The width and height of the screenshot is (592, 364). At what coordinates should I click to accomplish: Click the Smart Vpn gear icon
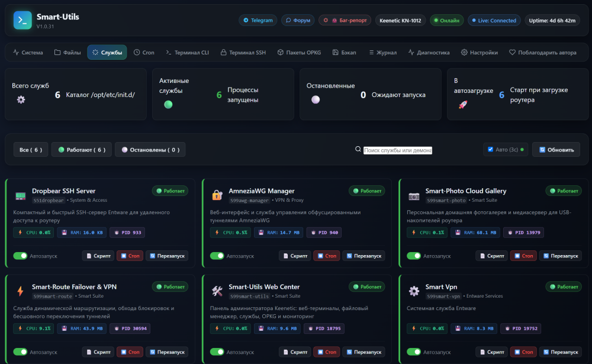click(414, 291)
